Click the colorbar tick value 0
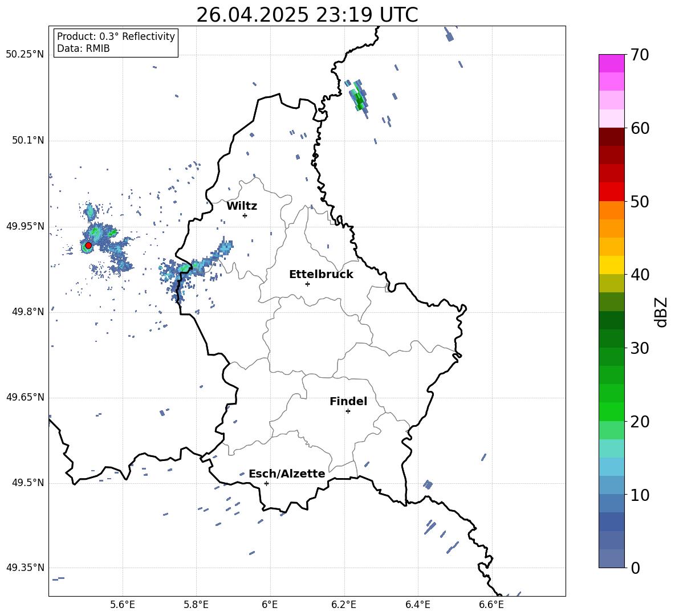This screenshot has width=675, height=616. tap(636, 568)
